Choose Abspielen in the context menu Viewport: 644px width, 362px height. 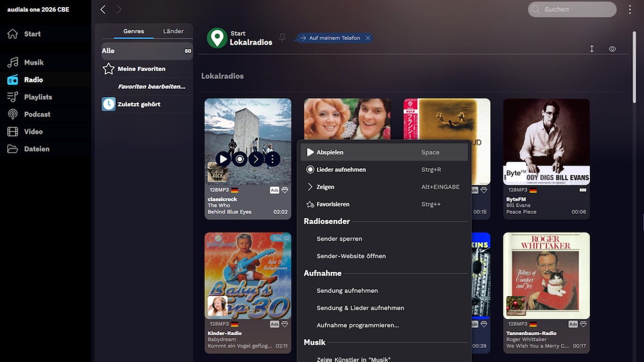pyautogui.click(x=384, y=152)
